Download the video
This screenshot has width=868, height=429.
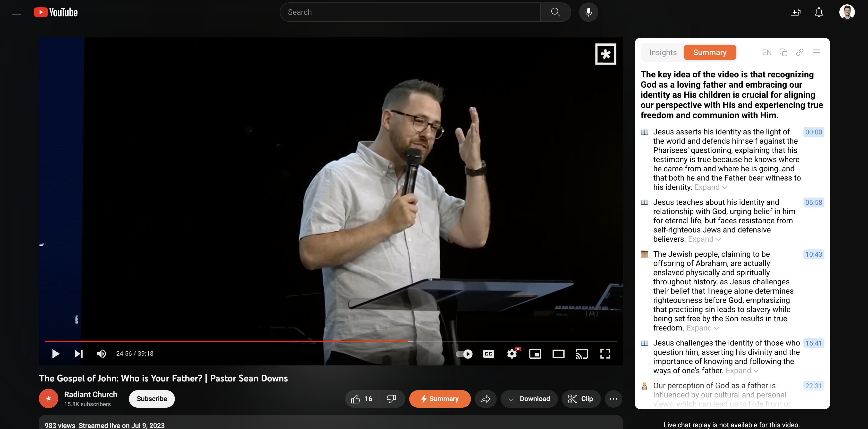click(x=529, y=399)
